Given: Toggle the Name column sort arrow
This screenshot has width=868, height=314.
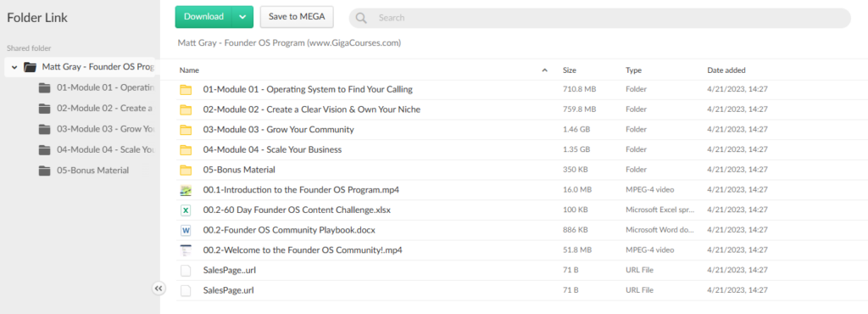Looking at the screenshot, I should [545, 70].
